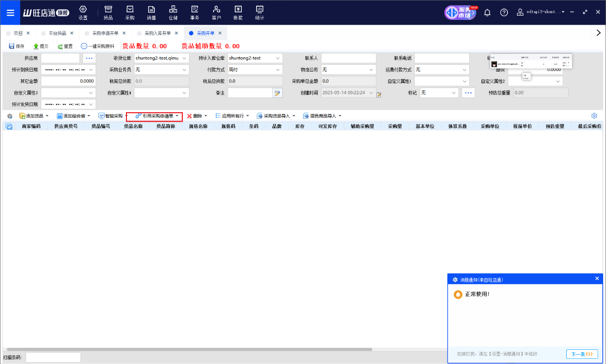Viewport: 606px width, 364px height.
Task: Open the notification bell
Action: [487, 12]
